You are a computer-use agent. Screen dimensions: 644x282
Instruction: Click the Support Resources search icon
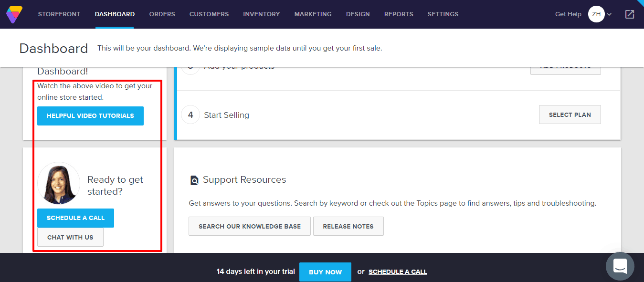point(194,180)
